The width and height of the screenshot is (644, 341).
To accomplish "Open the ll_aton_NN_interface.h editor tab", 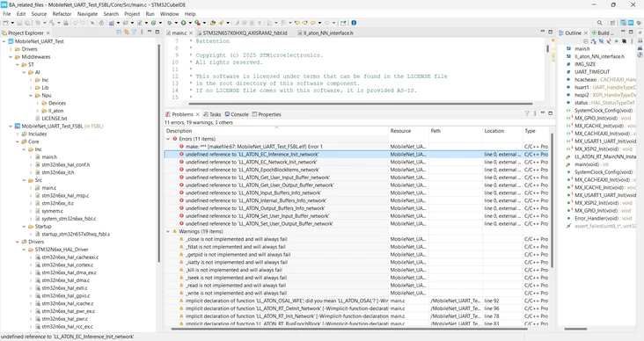I will click(x=325, y=33).
